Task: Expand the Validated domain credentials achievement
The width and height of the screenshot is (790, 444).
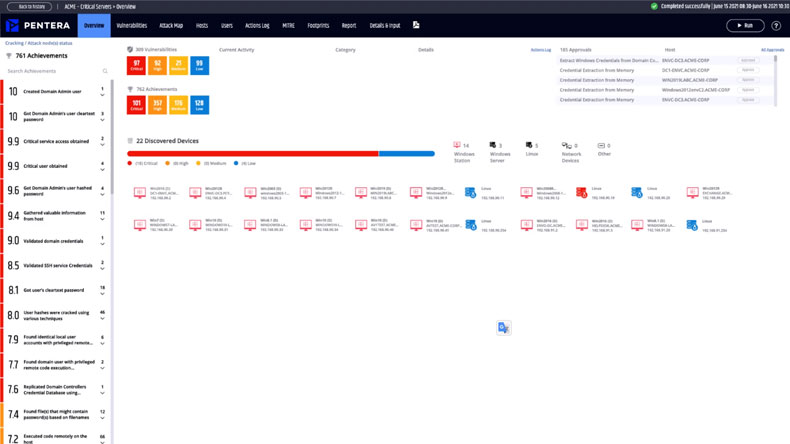Action: coord(102,244)
